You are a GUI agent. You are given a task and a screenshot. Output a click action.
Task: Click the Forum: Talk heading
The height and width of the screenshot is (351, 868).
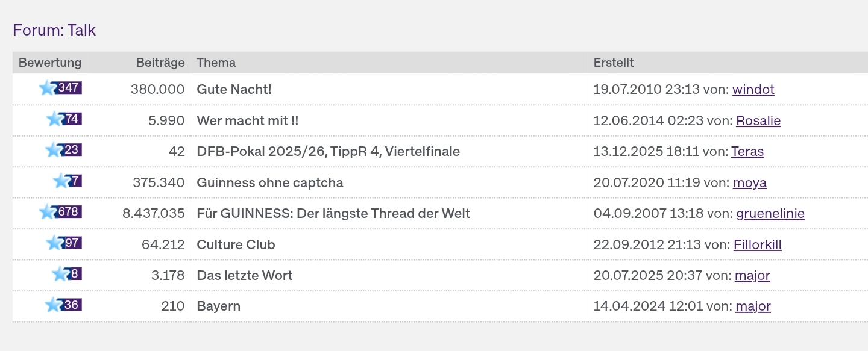54,30
